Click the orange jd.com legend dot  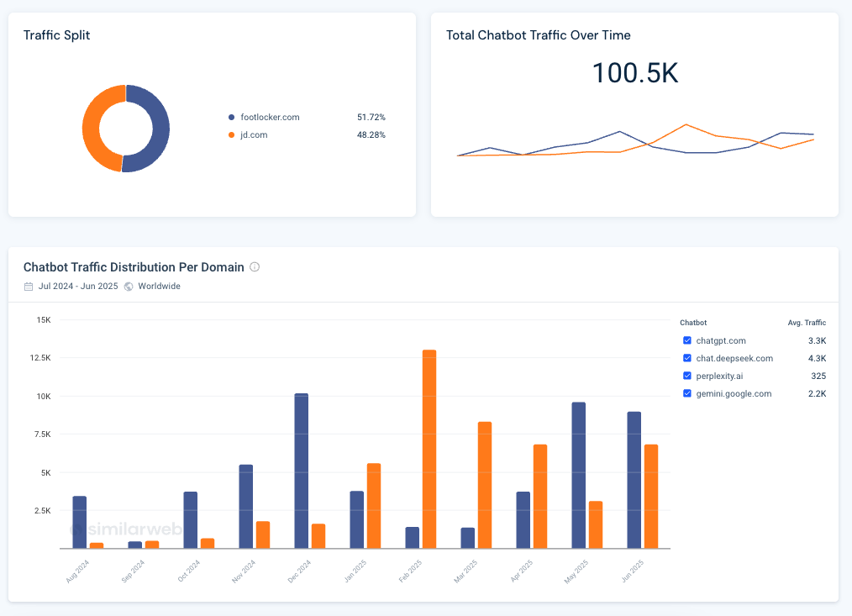(231, 135)
